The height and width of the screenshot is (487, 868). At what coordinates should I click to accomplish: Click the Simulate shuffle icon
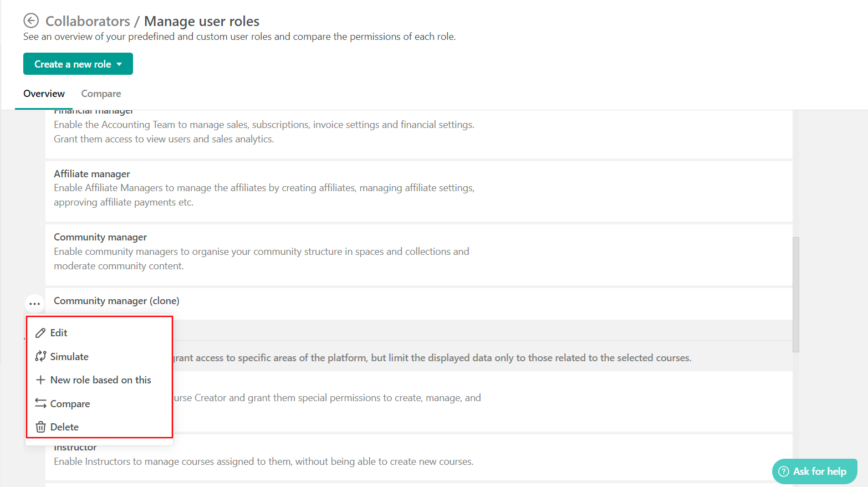pyautogui.click(x=40, y=356)
